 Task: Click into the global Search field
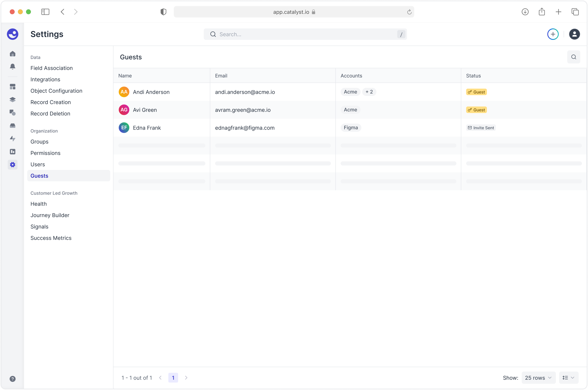(x=305, y=34)
